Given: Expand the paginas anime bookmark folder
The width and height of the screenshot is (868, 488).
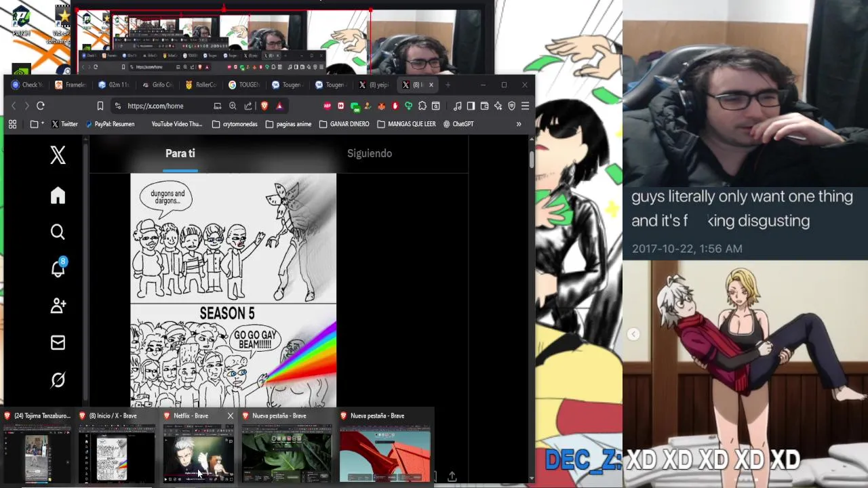Looking at the screenshot, I should click(x=288, y=124).
